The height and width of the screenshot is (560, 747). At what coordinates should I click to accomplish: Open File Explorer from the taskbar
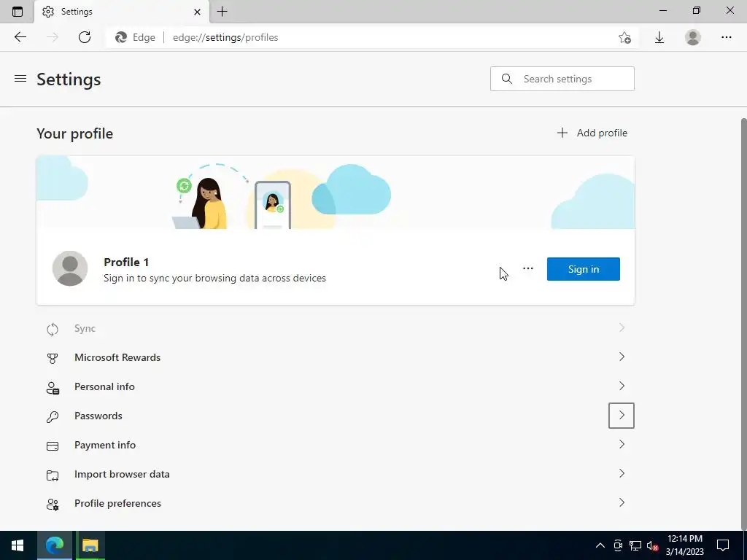tap(90, 545)
